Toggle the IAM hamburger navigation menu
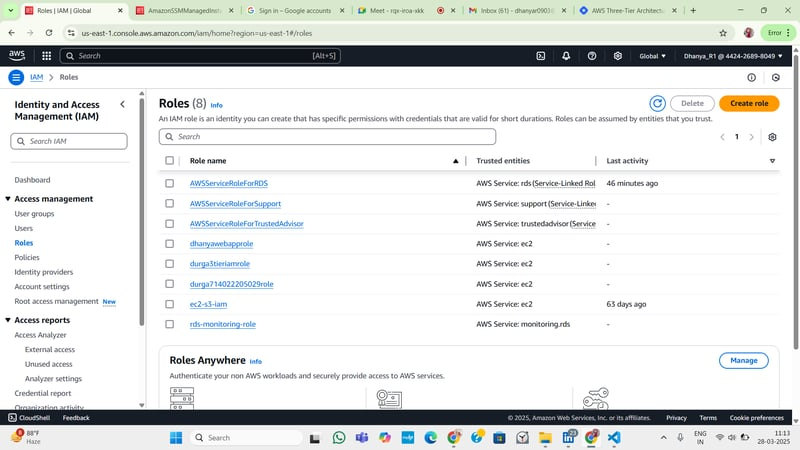 pos(16,78)
